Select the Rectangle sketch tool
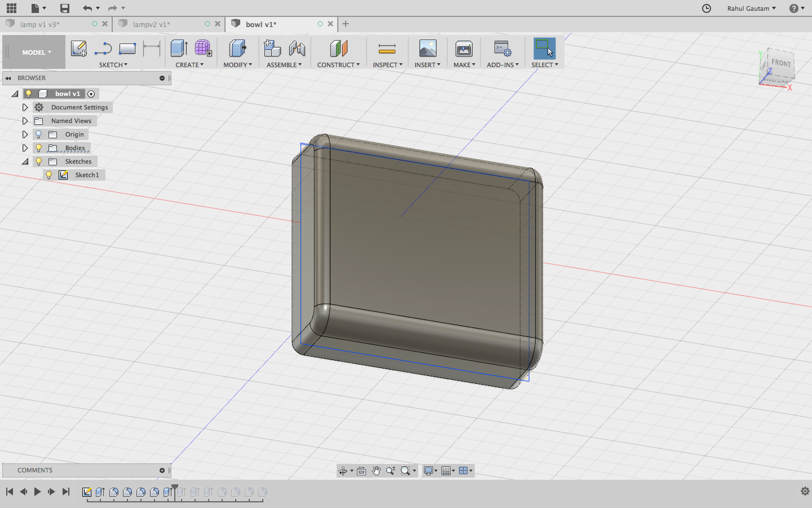 pos(127,49)
